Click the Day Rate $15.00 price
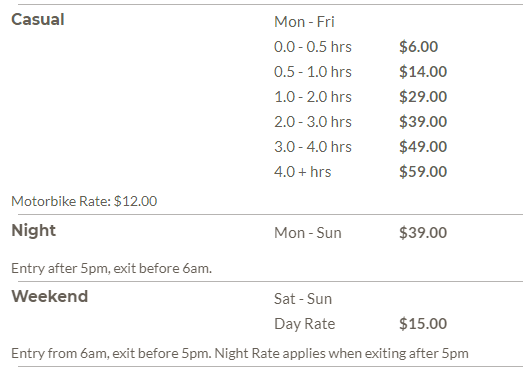Screen dimensions: 531x370 [x=423, y=324]
